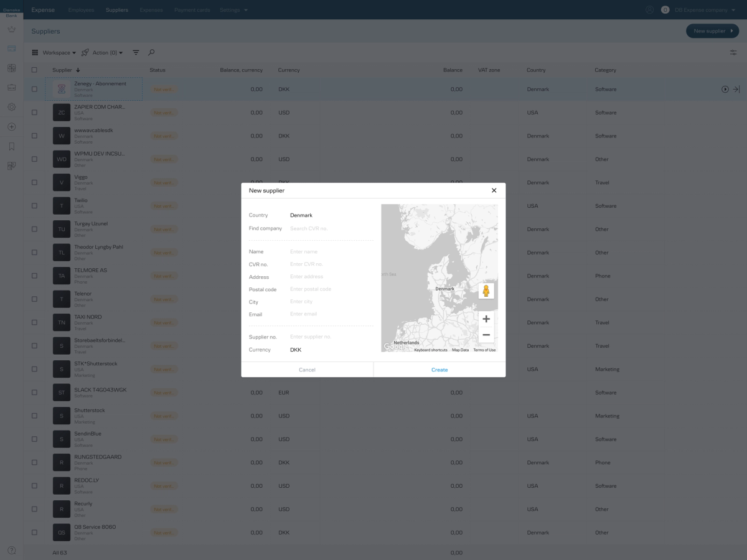Click the Enter email field
The width and height of the screenshot is (747, 560).
point(331,314)
